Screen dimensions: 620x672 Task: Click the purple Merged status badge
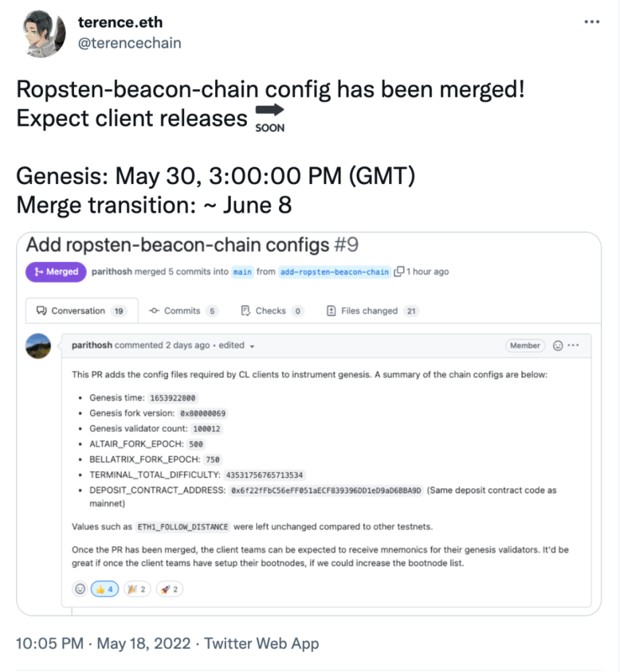(56, 271)
